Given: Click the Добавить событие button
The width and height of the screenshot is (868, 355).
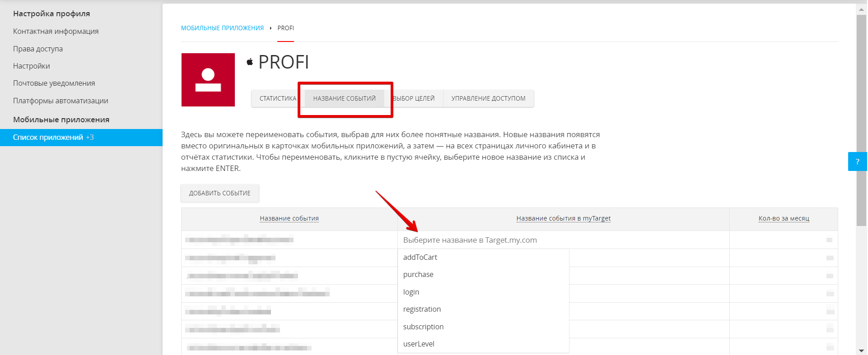Looking at the screenshot, I should pyautogui.click(x=220, y=193).
